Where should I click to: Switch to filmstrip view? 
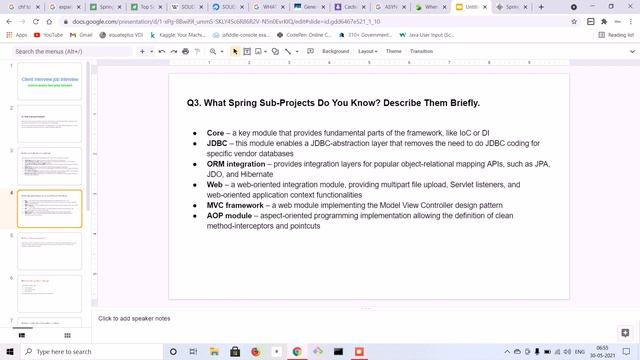pos(22,336)
